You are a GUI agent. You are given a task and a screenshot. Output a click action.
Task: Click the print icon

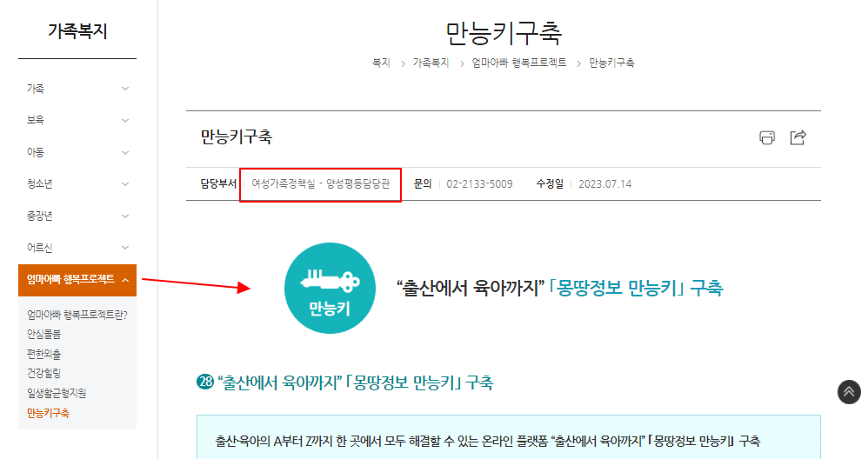pyautogui.click(x=767, y=137)
